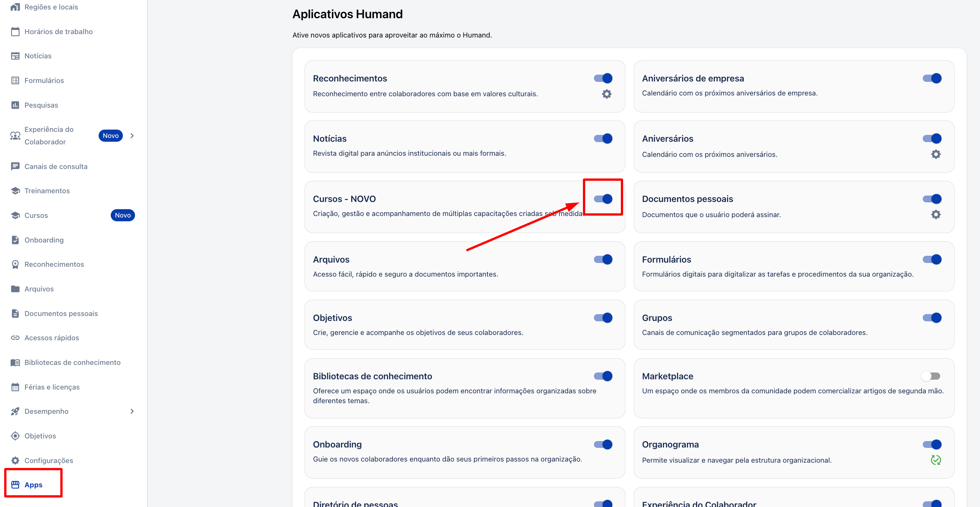The height and width of the screenshot is (507, 980).
Task: Enable the Marketplace app switch
Action: coord(931,376)
